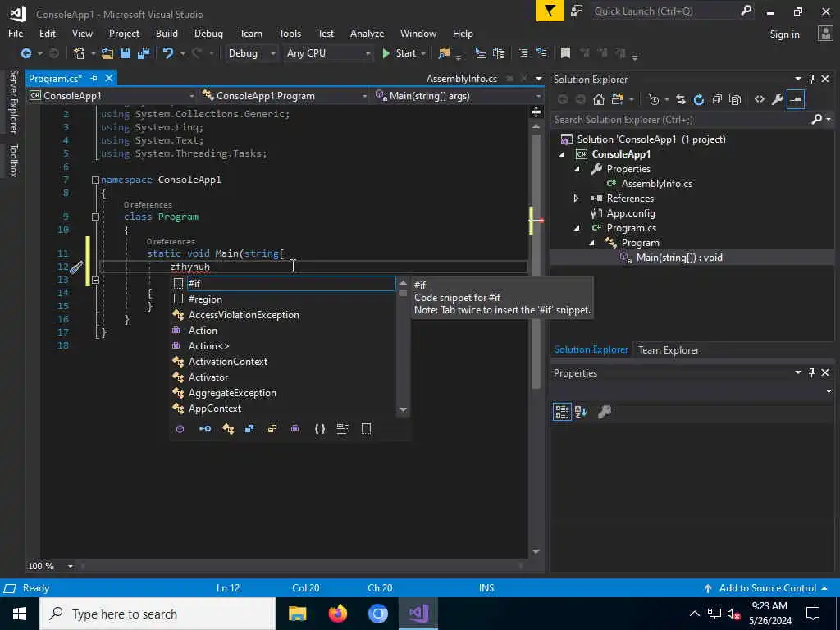
Task: Toggle the classes filter in IntelliSense
Action: [x=228, y=428]
